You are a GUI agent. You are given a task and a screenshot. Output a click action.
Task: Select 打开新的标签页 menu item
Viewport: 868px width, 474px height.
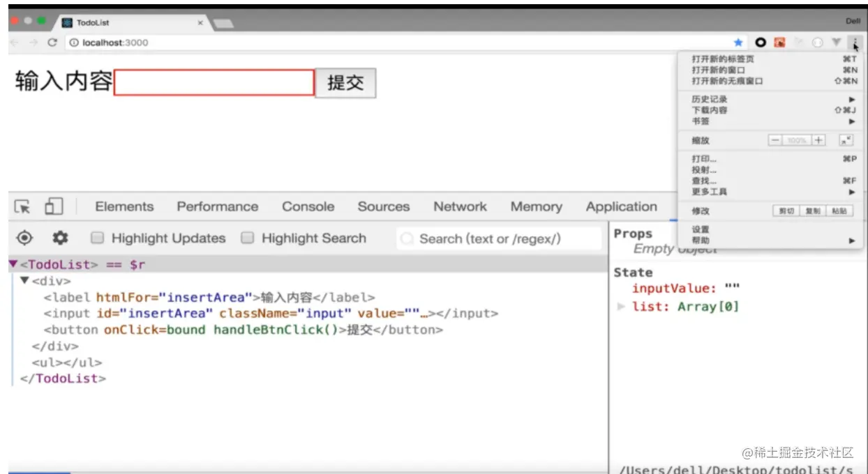point(770,59)
